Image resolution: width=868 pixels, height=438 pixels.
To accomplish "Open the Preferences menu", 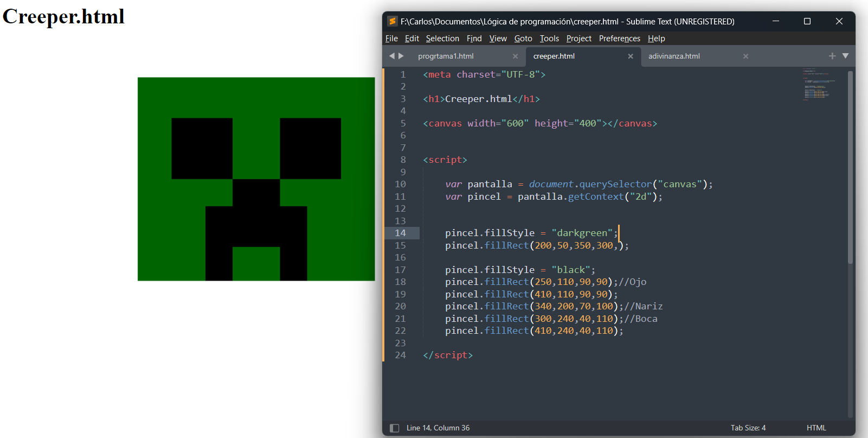I will click(620, 39).
